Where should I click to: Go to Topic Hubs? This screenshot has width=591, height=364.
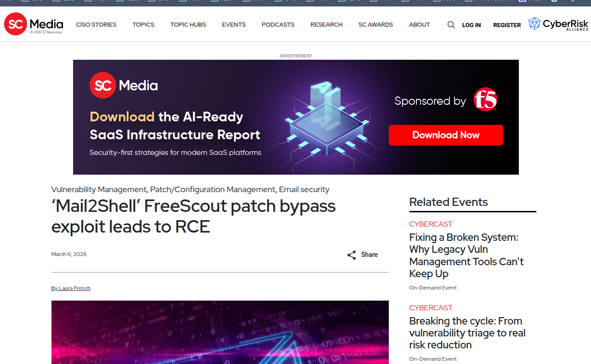click(x=188, y=25)
